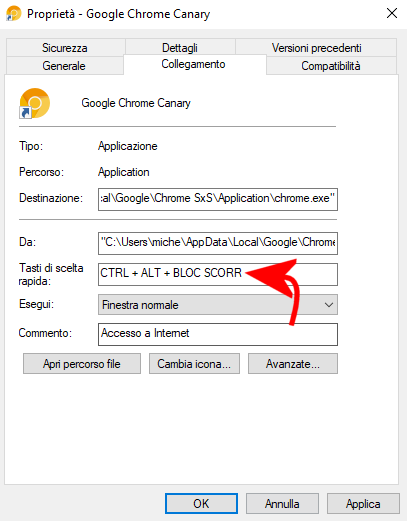The height and width of the screenshot is (521, 407).
Task: Open Avanzate settings
Action: (x=293, y=364)
